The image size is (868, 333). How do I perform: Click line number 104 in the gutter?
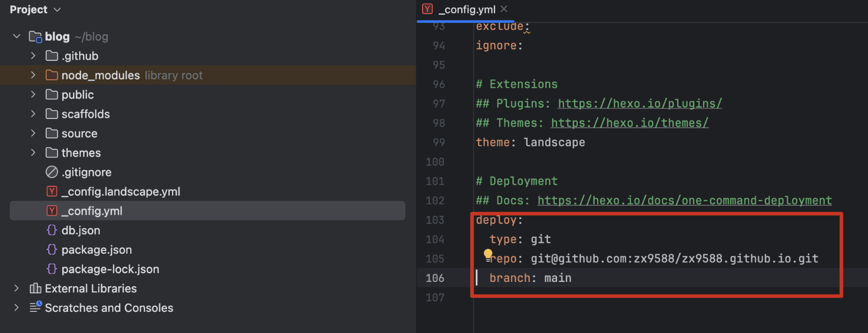[435, 240]
